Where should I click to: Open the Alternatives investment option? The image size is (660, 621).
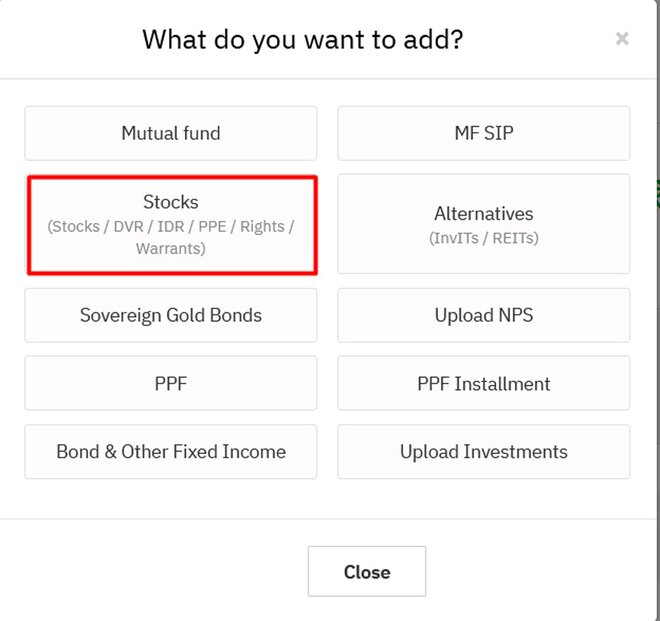(x=484, y=224)
